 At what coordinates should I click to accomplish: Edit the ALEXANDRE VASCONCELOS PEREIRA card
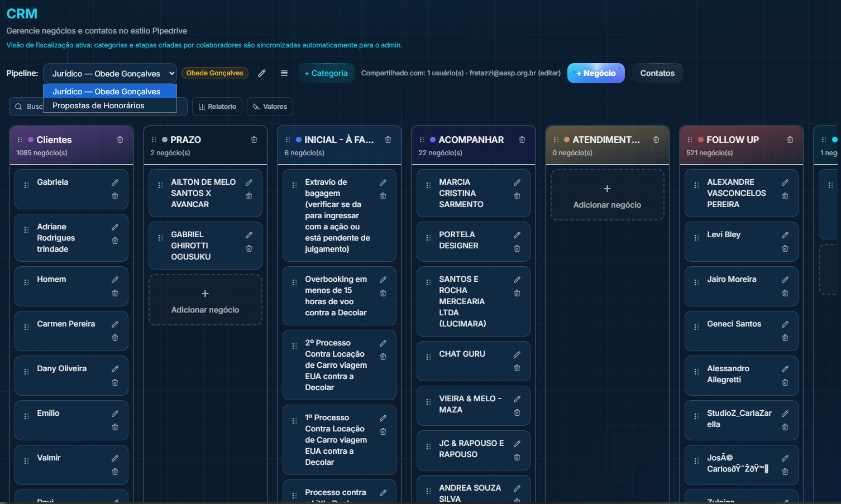(785, 183)
